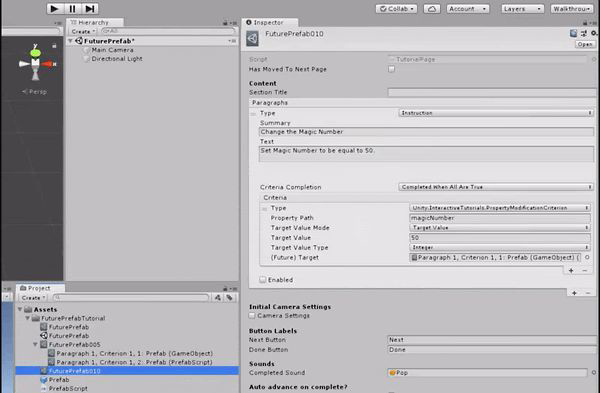Enable the Camera Settings checkbox

click(252, 316)
